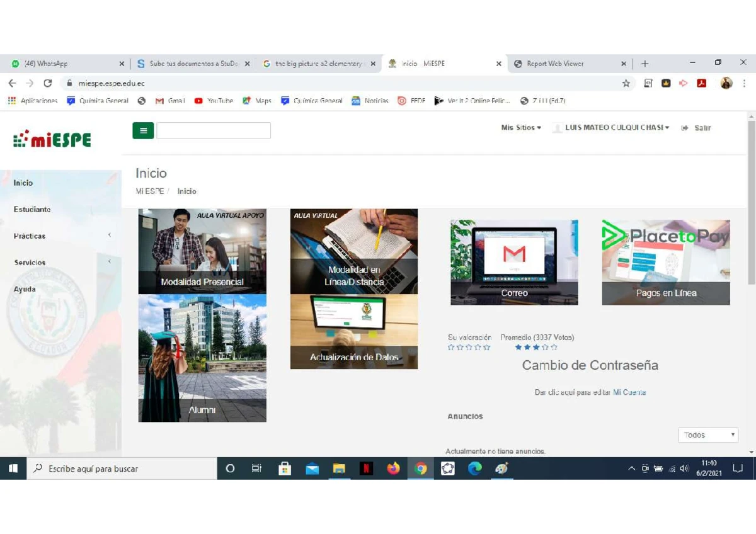Viewport: 756px width, 534px height.
Task: Open Firefox from the taskbar
Action: (394, 469)
